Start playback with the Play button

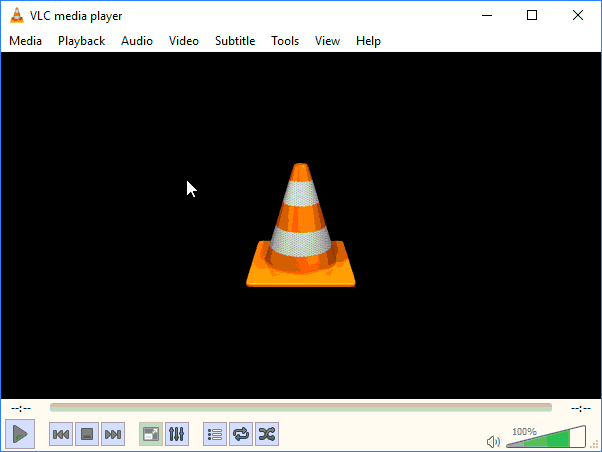tap(20, 434)
